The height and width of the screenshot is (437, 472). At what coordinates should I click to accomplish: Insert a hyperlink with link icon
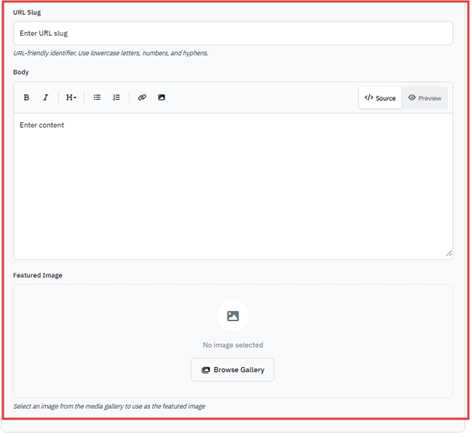[142, 98]
